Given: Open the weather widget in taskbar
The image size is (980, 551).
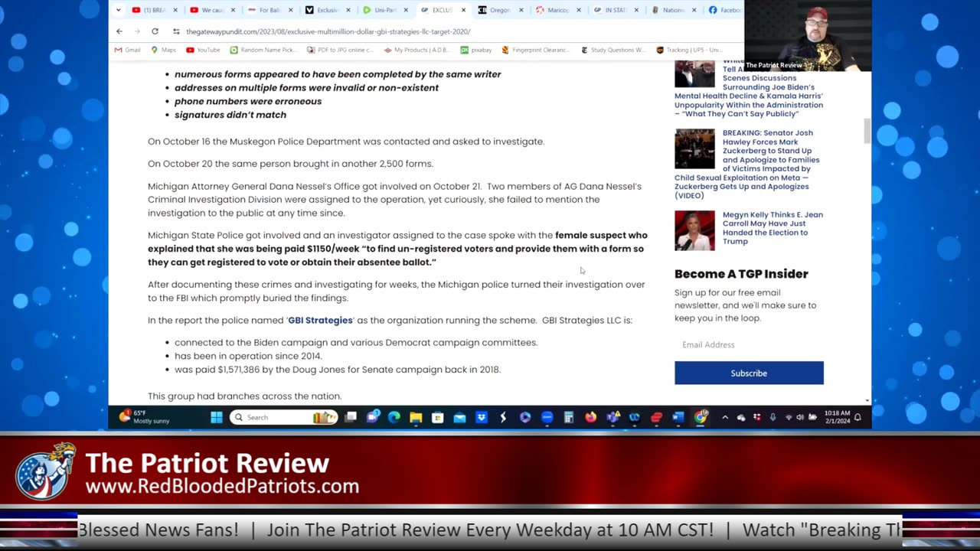Looking at the screenshot, I should [145, 417].
